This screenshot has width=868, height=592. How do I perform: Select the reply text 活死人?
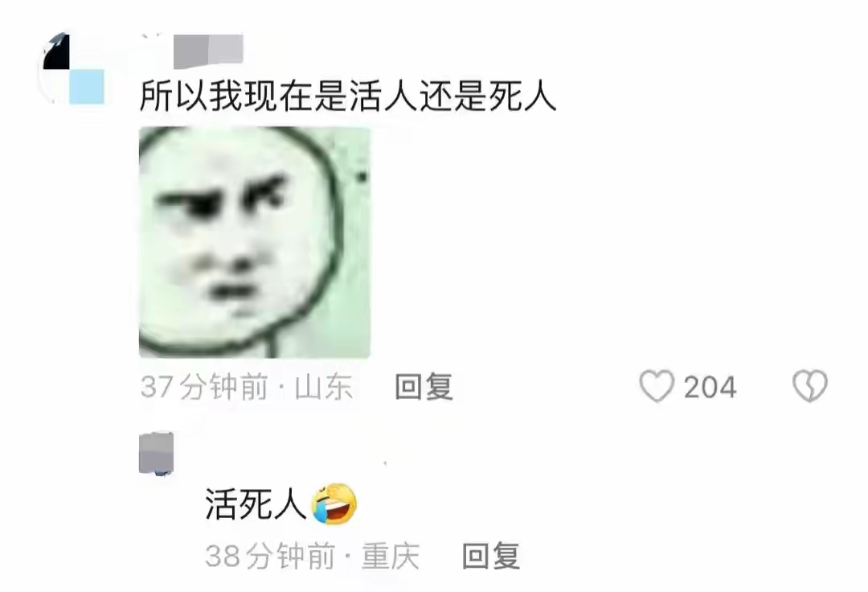[256, 504]
